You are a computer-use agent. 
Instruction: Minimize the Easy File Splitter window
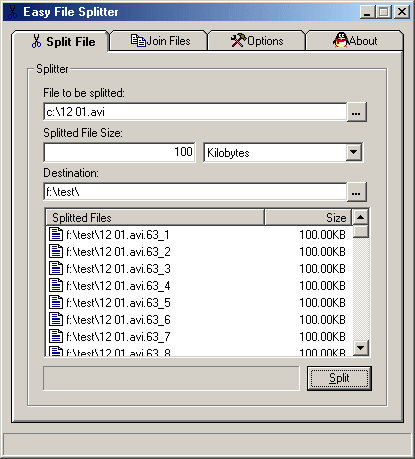367,12
